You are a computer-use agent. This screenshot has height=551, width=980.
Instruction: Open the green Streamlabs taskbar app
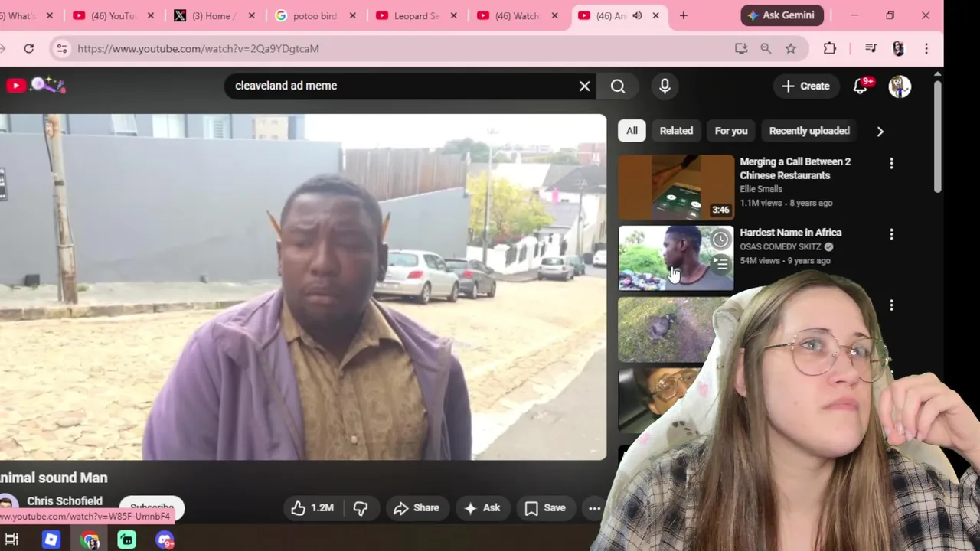[x=127, y=540]
